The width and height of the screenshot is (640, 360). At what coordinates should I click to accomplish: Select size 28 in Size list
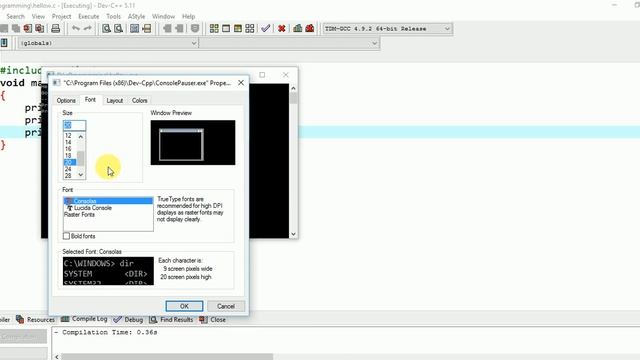(x=68, y=176)
